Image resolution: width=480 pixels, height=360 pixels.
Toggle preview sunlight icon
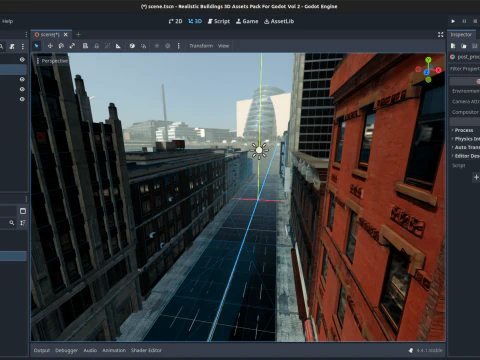[157, 46]
